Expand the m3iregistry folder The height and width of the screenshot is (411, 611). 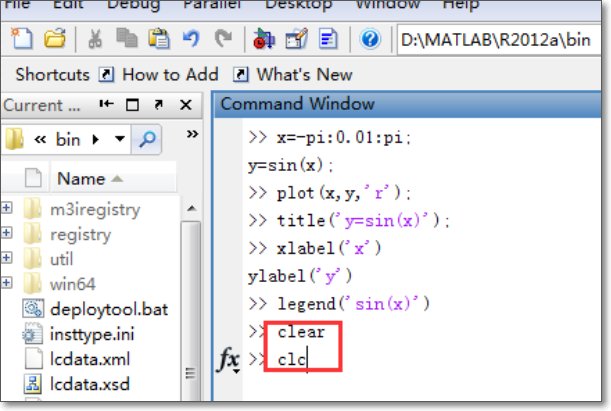pyautogui.click(x=7, y=209)
